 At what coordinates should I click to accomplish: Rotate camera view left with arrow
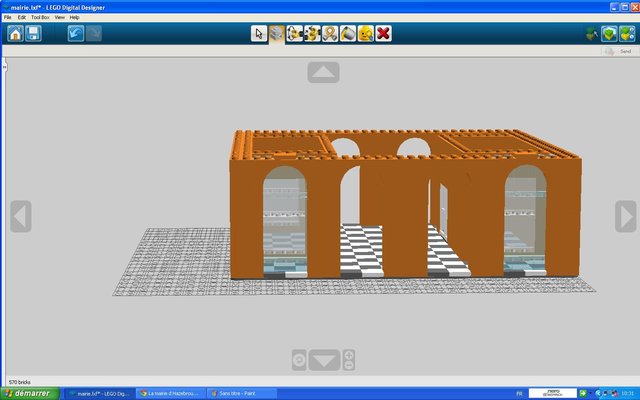[x=21, y=216]
